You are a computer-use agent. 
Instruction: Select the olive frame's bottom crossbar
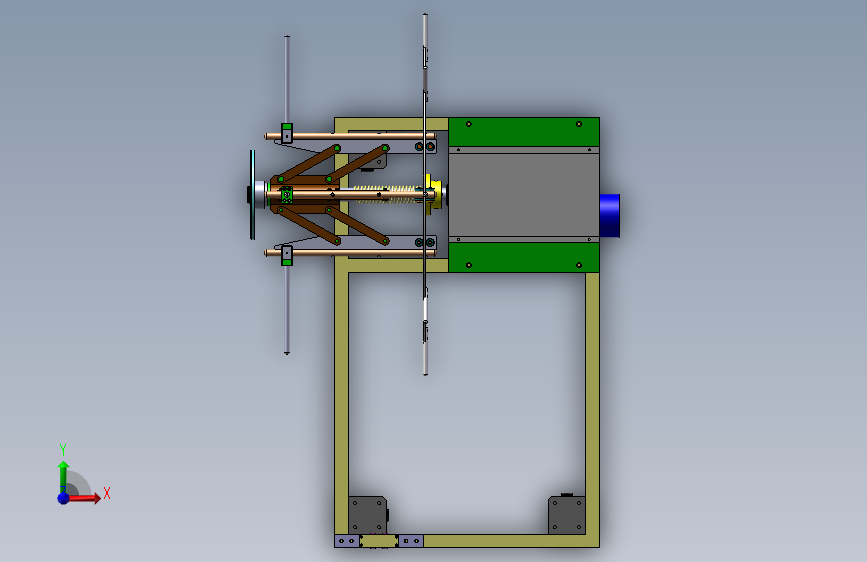click(511, 541)
